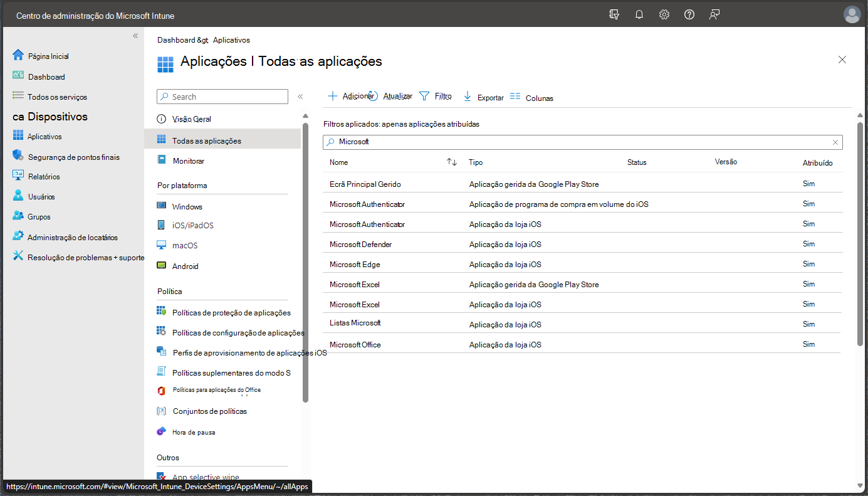Click the Versão column header

click(x=726, y=162)
